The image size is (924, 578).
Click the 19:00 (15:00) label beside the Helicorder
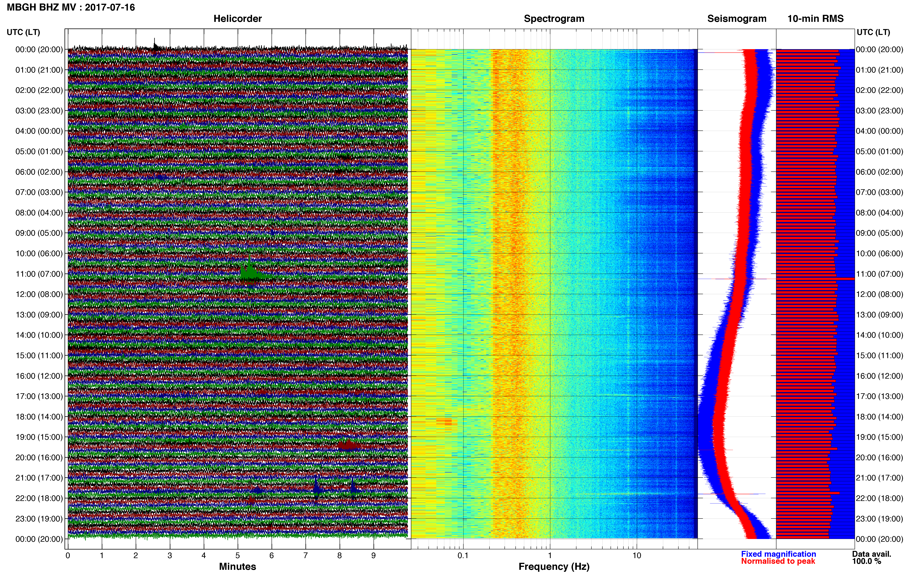[39, 437]
